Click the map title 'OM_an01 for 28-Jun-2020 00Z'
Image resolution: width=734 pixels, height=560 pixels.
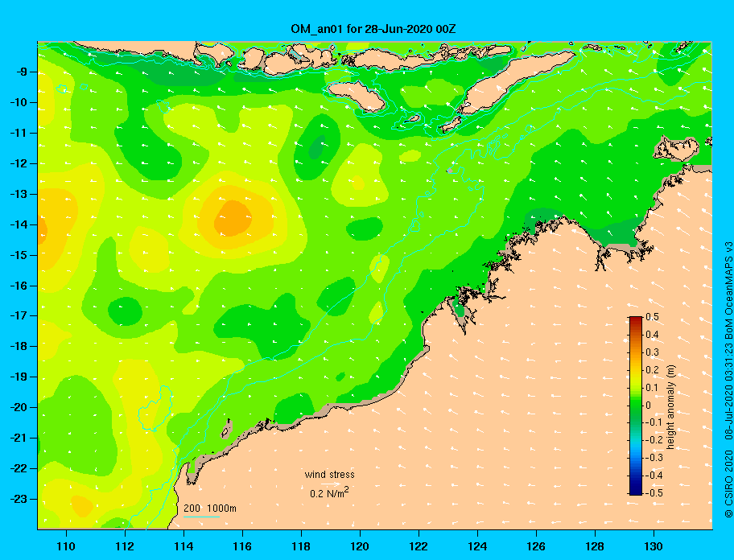373,29
